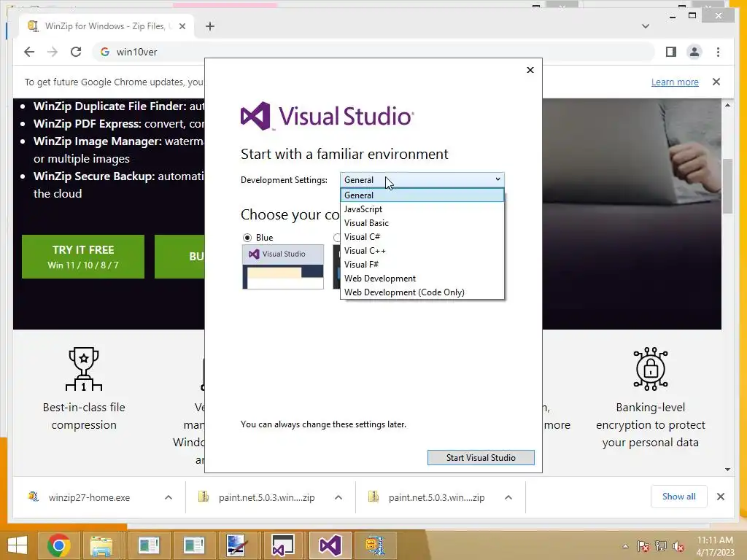Click the vertical scrollbar thumb

point(727,186)
